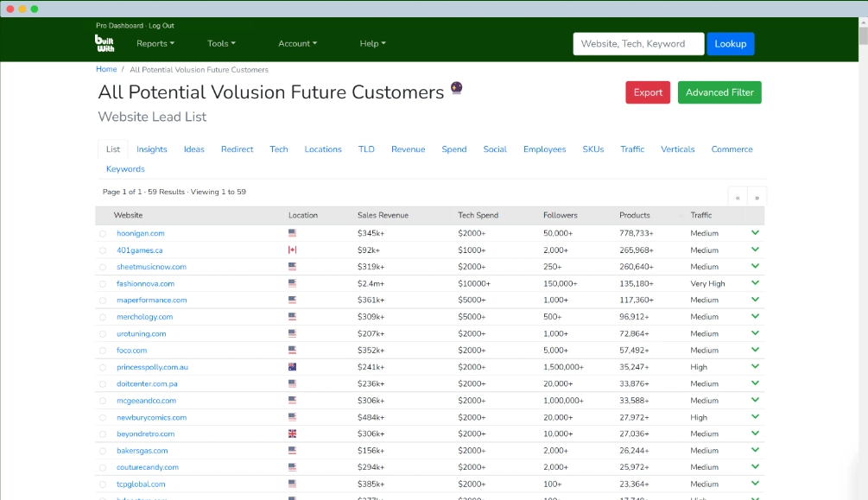Image resolution: width=868 pixels, height=500 pixels.
Task: Click the Log Out link
Action: point(162,25)
